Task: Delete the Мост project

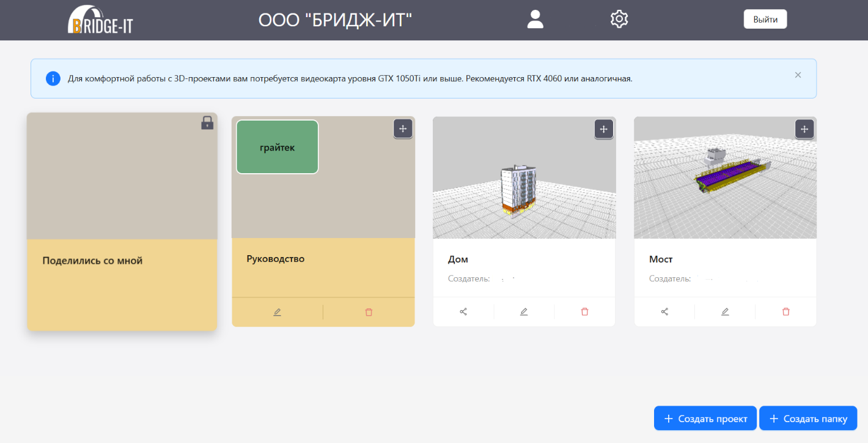Action: 785,311
